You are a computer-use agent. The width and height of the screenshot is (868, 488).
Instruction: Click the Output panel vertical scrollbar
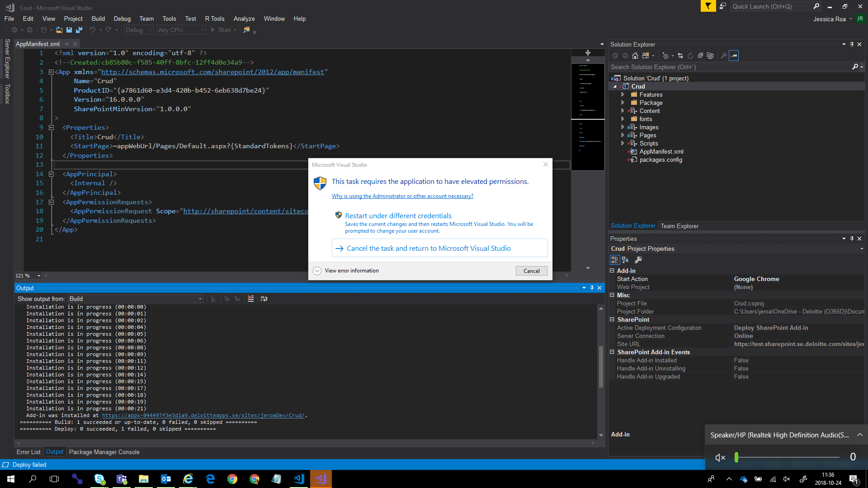pos(601,366)
